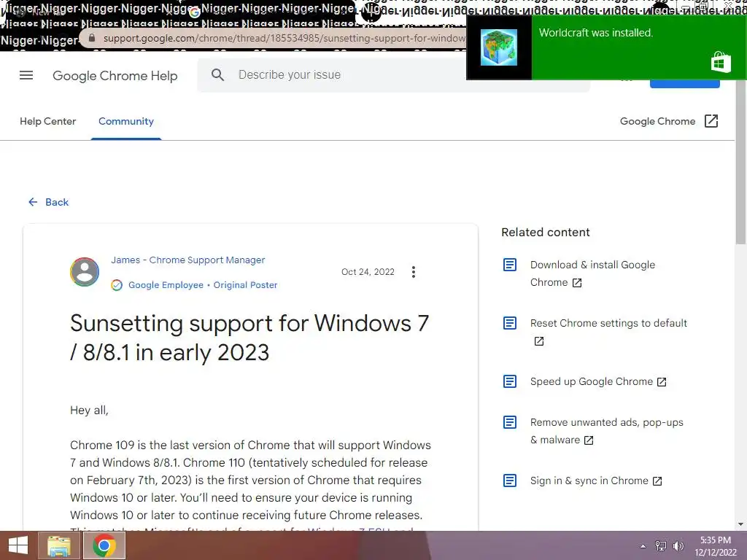The image size is (747, 560).
Task: Click the document icon beside 'Download & install Google Chrome'
Action: pos(510,265)
